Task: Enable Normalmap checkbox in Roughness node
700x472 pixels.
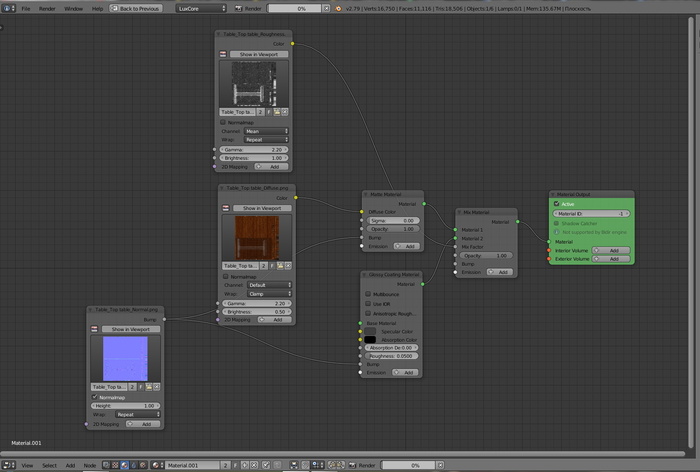Action: tap(223, 123)
